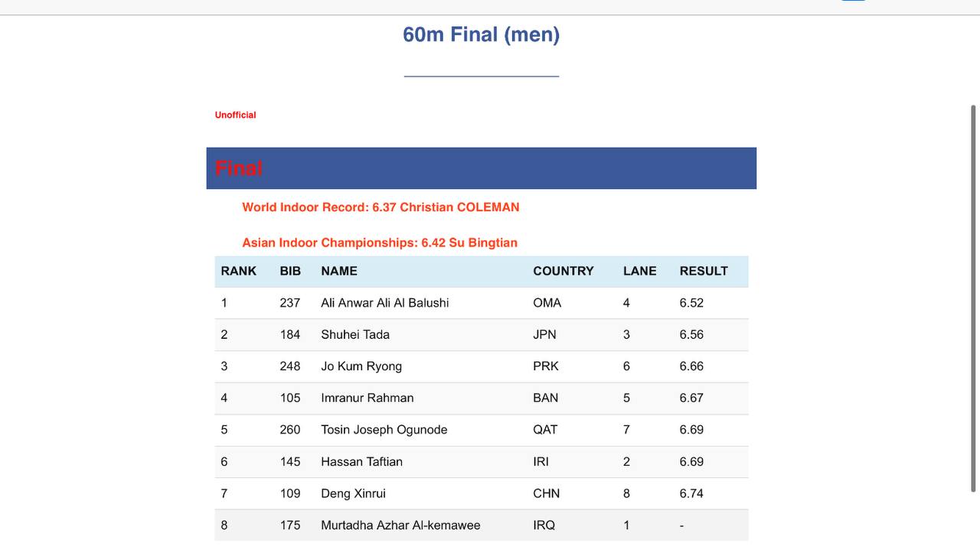
Task: Click the LANE column header
Action: tap(640, 271)
